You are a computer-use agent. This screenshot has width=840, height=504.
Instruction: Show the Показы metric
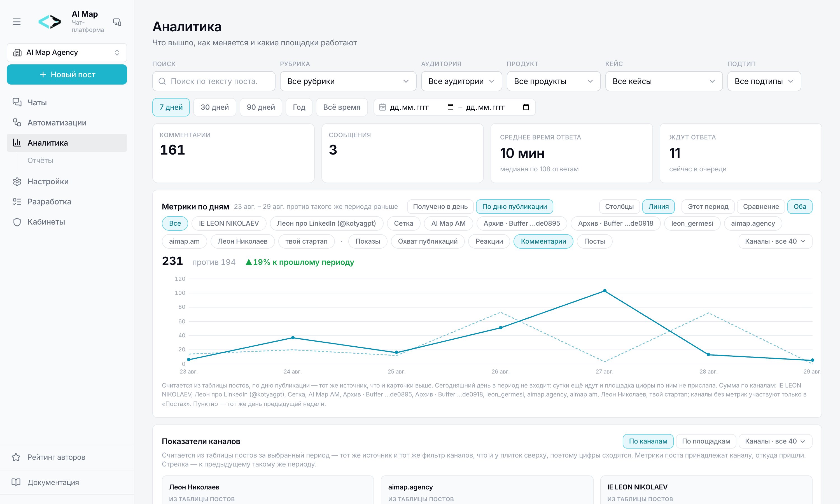(367, 241)
